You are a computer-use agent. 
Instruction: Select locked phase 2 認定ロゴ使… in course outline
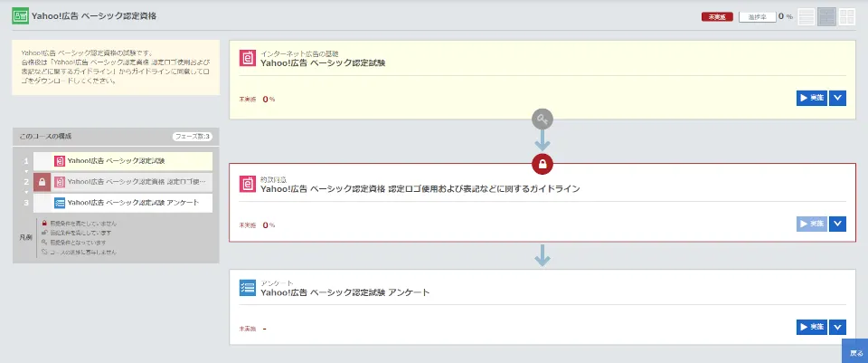pyautogui.click(x=123, y=182)
